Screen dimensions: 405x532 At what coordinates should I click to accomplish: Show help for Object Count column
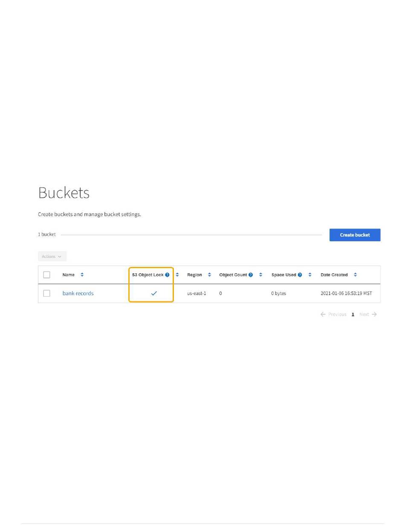(251, 275)
